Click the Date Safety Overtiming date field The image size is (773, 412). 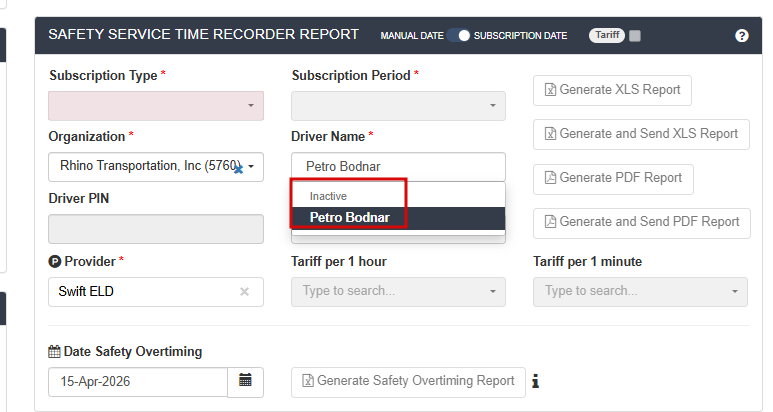pyautogui.click(x=138, y=382)
